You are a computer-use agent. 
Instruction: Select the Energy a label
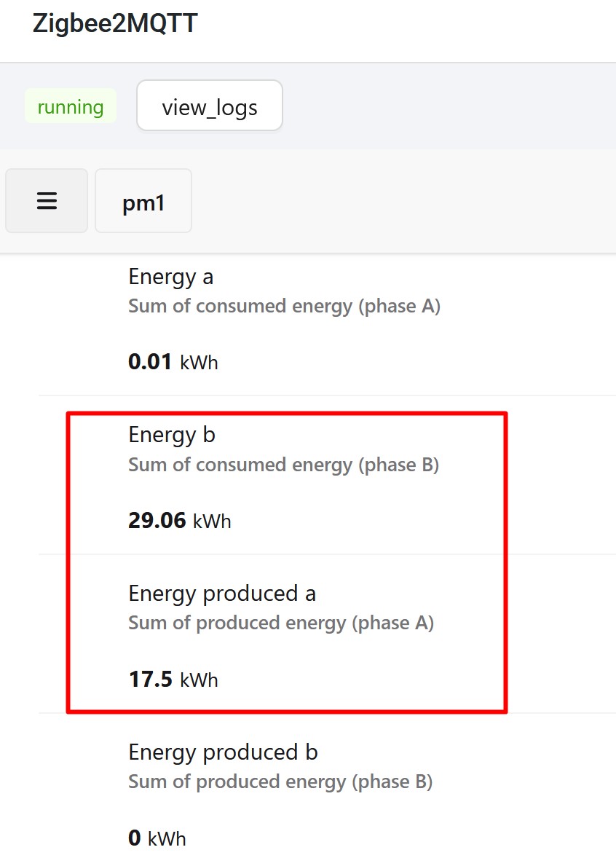coord(171,277)
